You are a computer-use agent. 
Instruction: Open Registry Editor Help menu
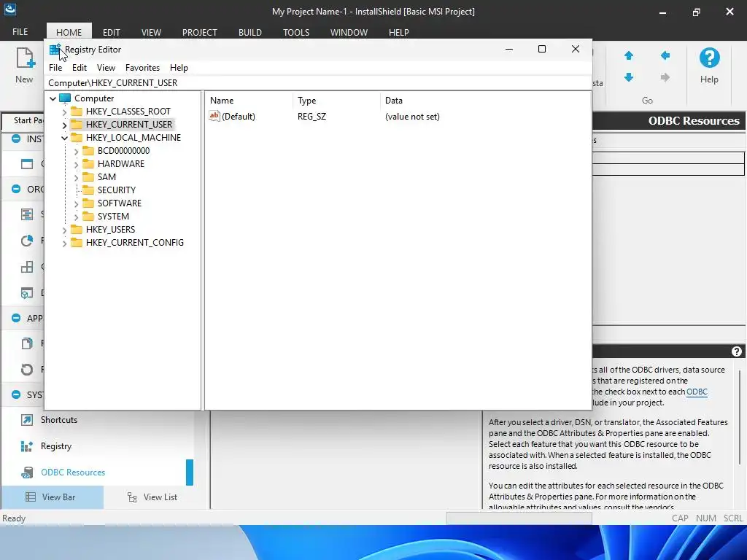point(179,68)
